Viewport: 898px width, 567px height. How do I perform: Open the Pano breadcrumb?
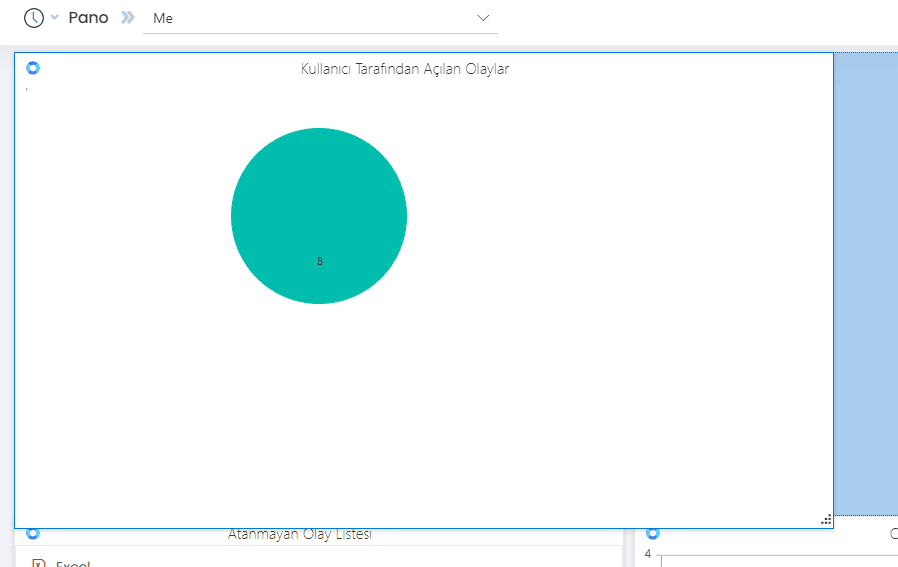(x=88, y=18)
